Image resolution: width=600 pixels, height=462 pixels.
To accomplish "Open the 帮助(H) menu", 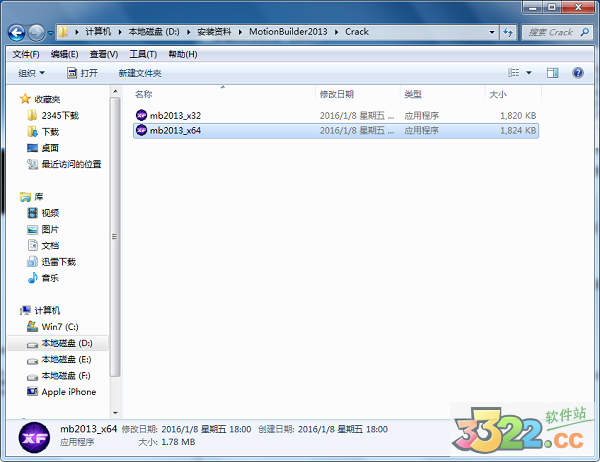I will coord(183,54).
